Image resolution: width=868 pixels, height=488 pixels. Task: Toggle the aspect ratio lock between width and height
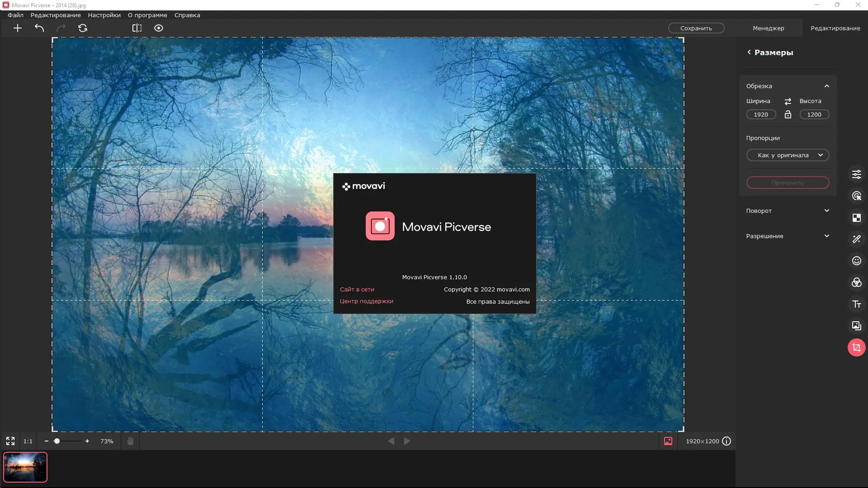click(788, 114)
